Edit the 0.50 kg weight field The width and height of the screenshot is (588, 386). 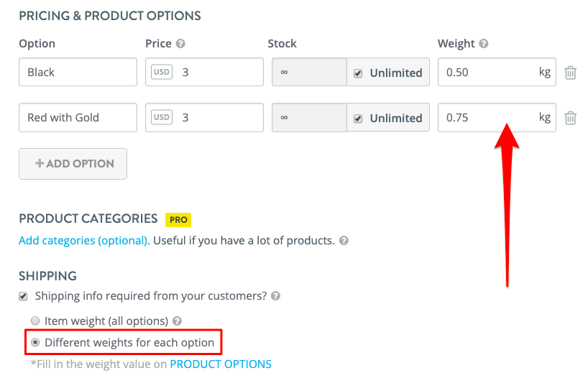pos(497,72)
